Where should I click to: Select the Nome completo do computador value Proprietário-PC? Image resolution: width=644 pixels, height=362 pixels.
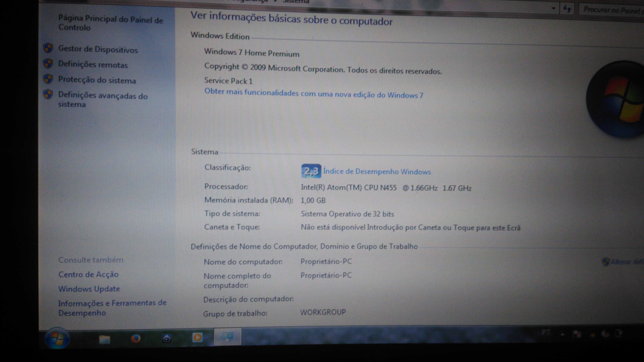[x=326, y=275]
